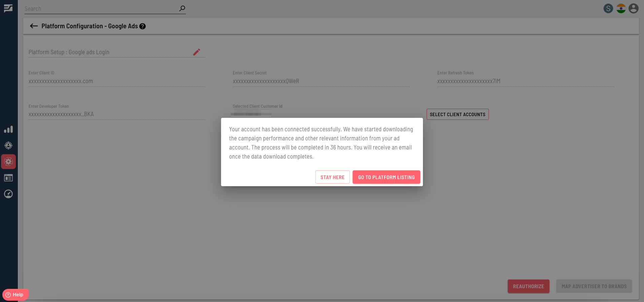Image resolution: width=644 pixels, height=302 pixels.
Task: Click the back arrow next to Platform Configuration
Action: point(34,26)
